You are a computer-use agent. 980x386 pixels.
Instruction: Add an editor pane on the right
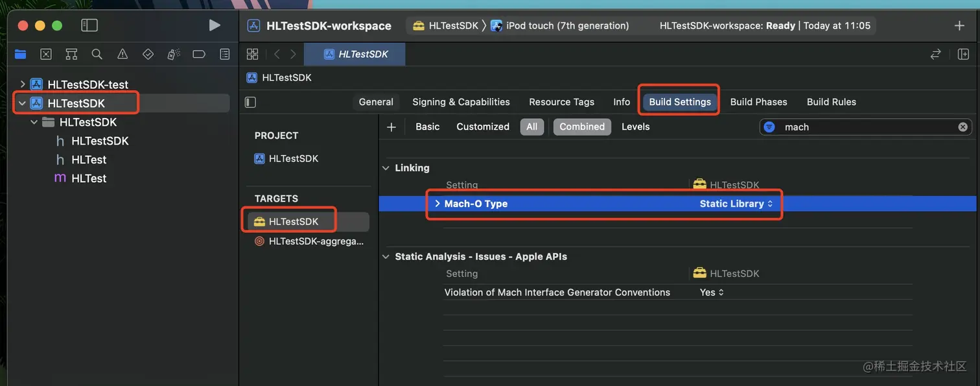(x=964, y=54)
